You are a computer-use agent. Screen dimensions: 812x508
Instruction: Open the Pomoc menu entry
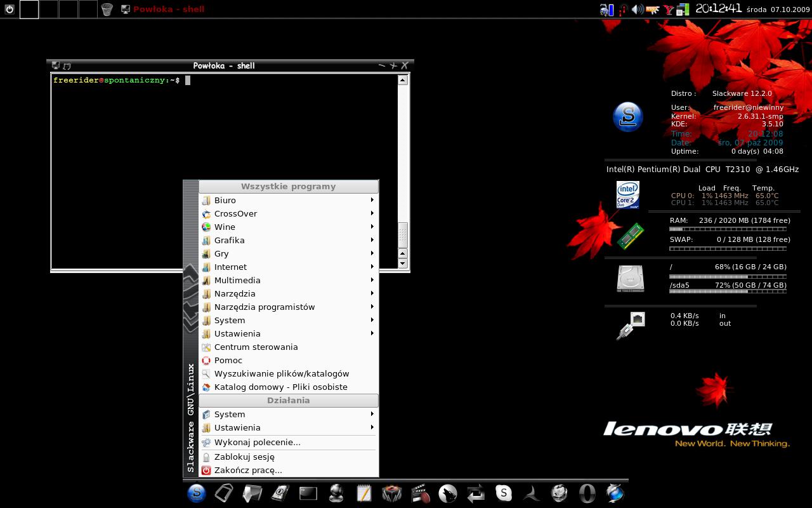(x=289, y=360)
